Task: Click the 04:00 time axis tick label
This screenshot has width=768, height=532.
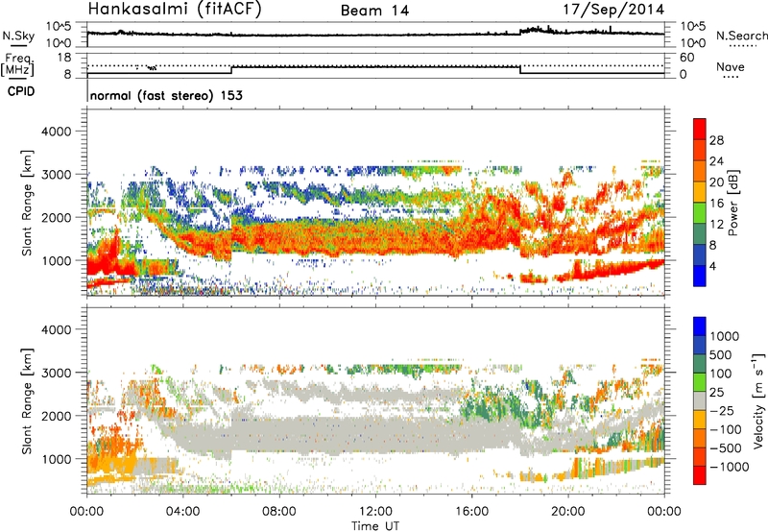Action: pyautogui.click(x=182, y=512)
